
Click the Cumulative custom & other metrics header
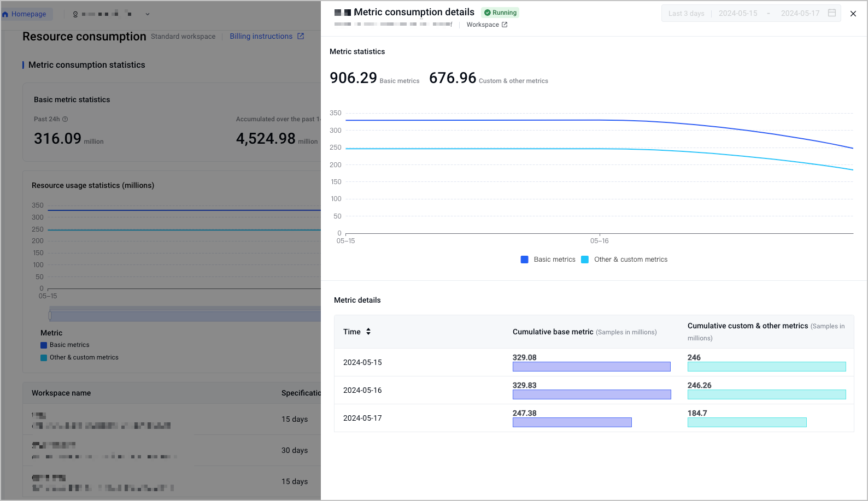point(766,332)
